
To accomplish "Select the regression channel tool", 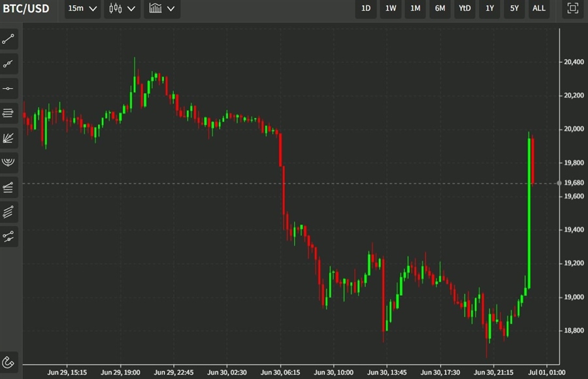I will [9, 212].
